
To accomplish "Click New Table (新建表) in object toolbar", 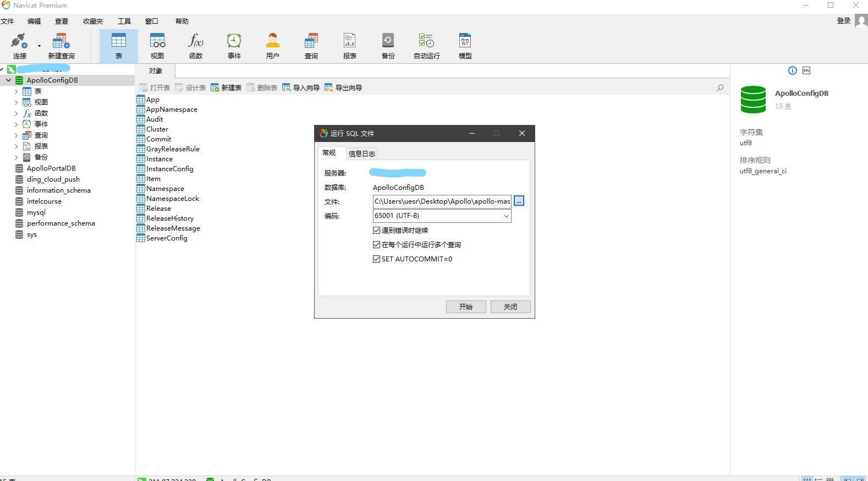I will tap(226, 88).
